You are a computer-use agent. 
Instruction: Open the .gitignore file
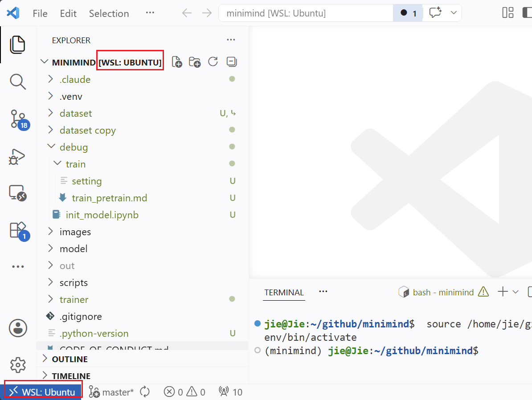coord(143,317)
